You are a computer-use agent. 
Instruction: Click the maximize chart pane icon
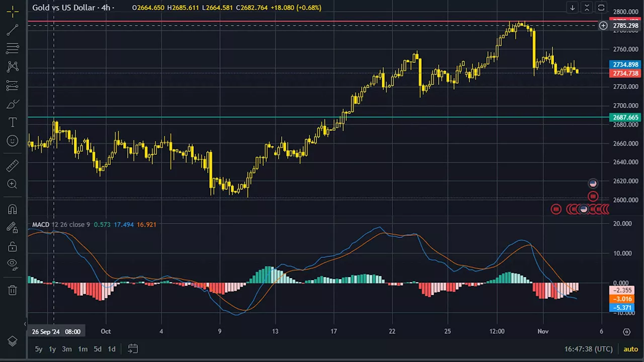(601, 8)
